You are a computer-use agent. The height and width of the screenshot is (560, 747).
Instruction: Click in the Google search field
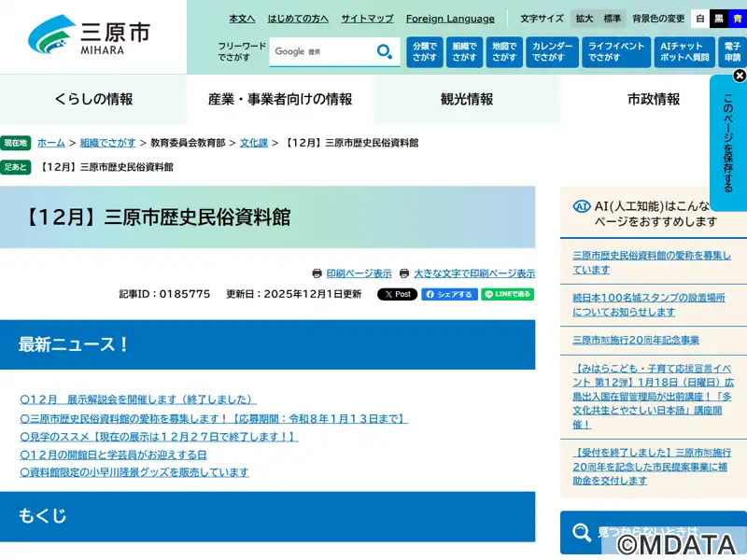pyautogui.click(x=320, y=52)
